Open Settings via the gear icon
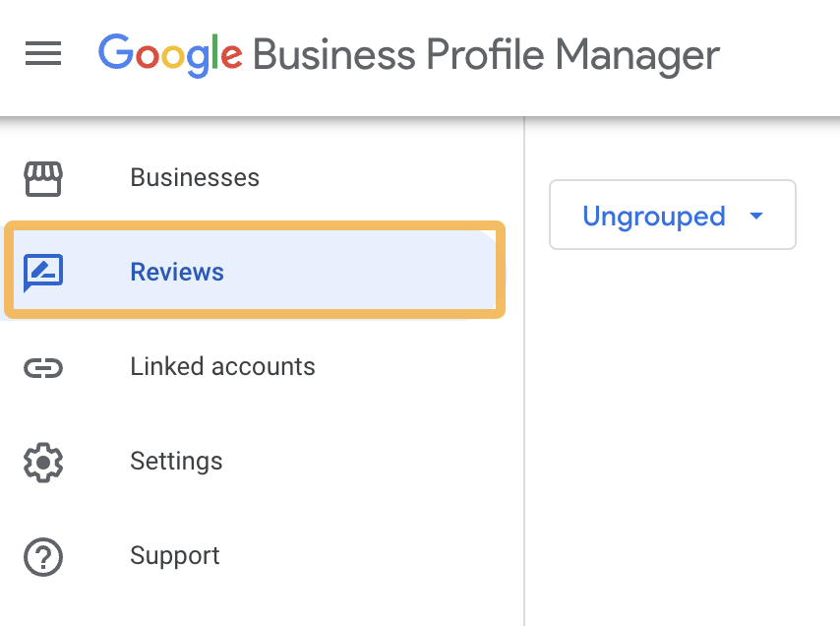Image resolution: width=840 pixels, height=626 pixels. pyautogui.click(x=43, y=461)
